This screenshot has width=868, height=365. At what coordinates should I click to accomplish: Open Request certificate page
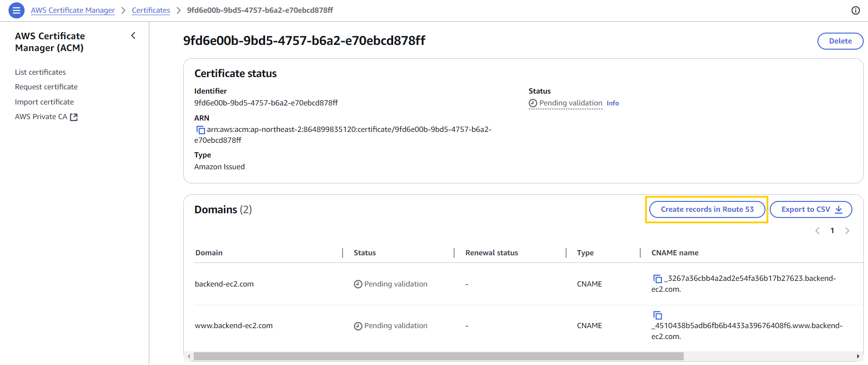pyautogui.click(x=46, y=87)
